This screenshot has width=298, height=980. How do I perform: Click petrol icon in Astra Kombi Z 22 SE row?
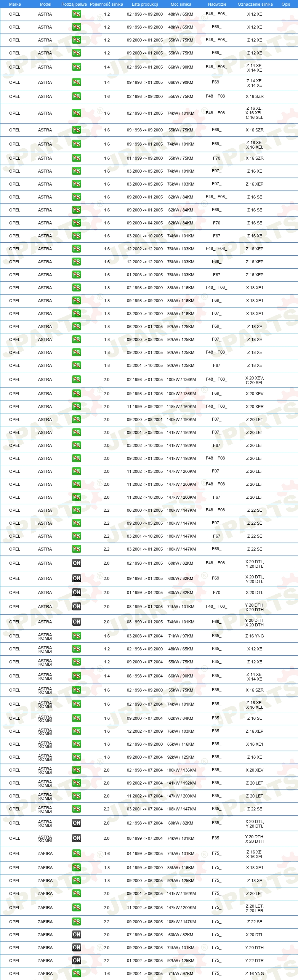76,809
